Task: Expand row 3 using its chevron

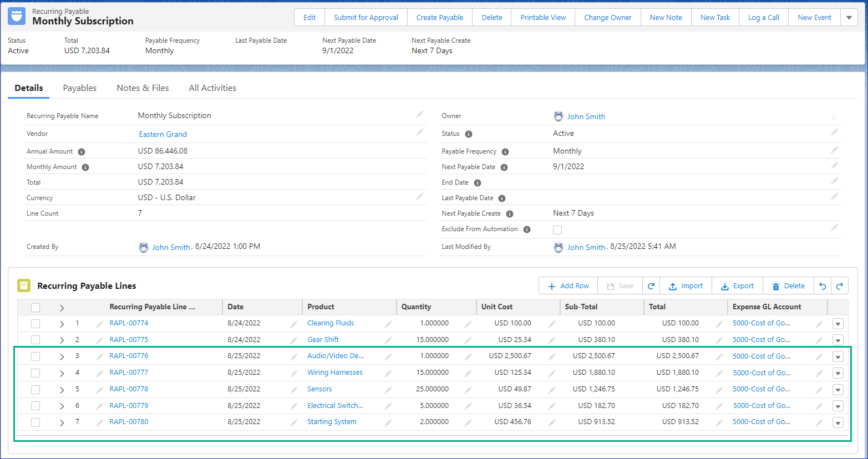Action: [62, 356]
